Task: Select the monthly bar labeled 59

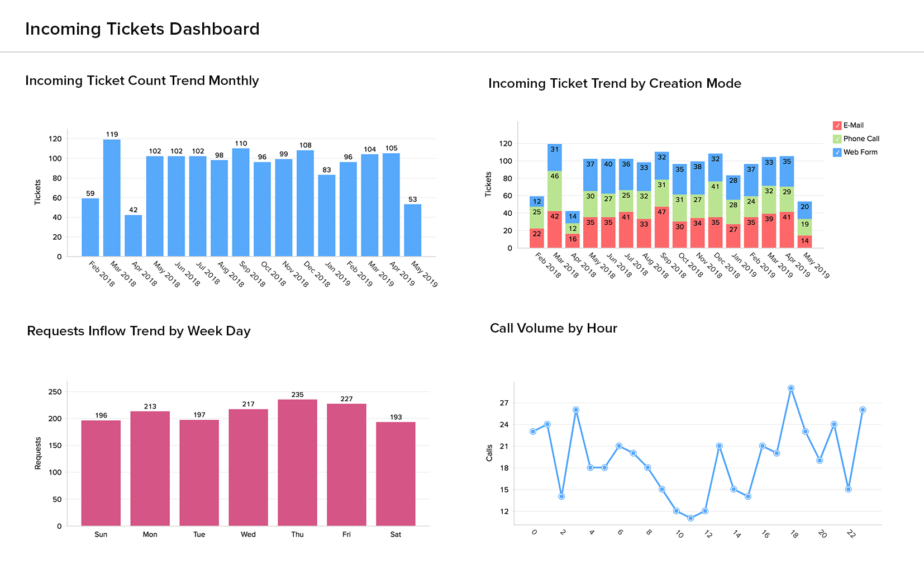Action: (91, 227)
